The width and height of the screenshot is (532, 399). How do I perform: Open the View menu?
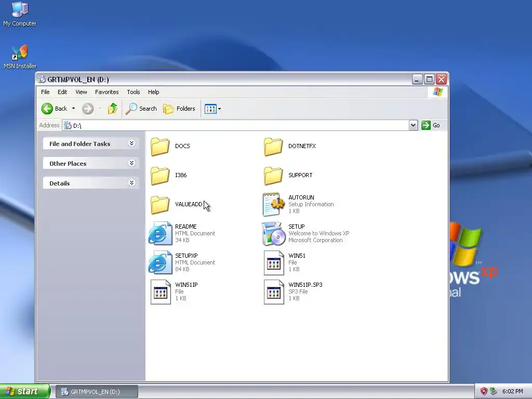[81, 92]
